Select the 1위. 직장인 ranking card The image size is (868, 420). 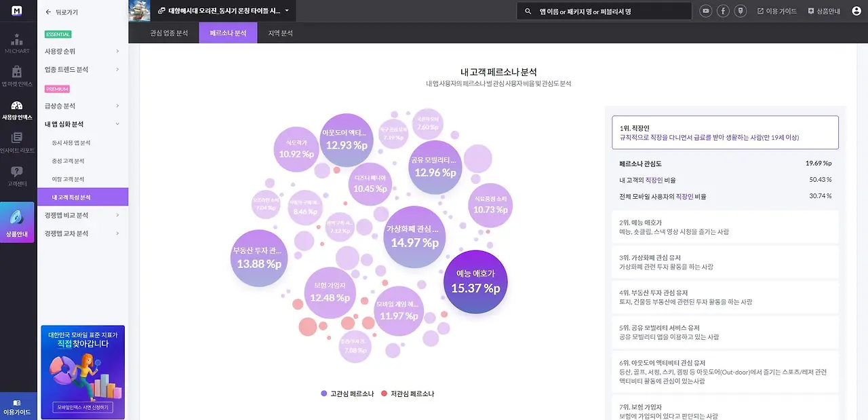pos(725,132)
